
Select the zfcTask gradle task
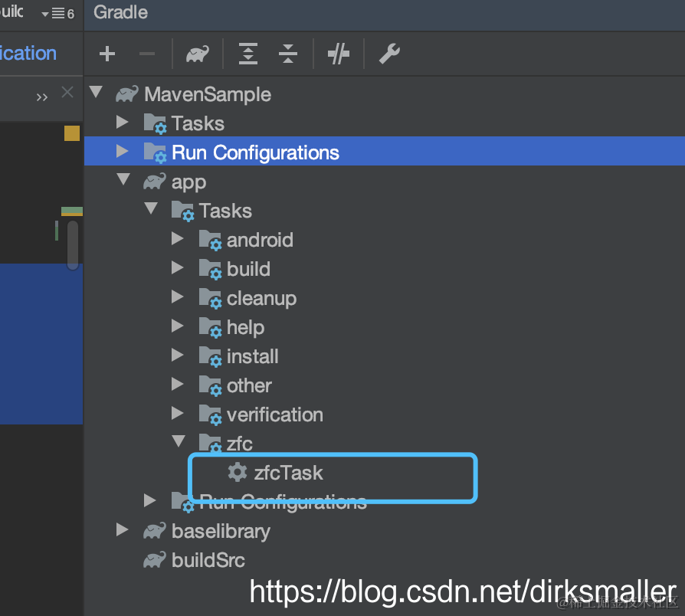coord(288,473)
